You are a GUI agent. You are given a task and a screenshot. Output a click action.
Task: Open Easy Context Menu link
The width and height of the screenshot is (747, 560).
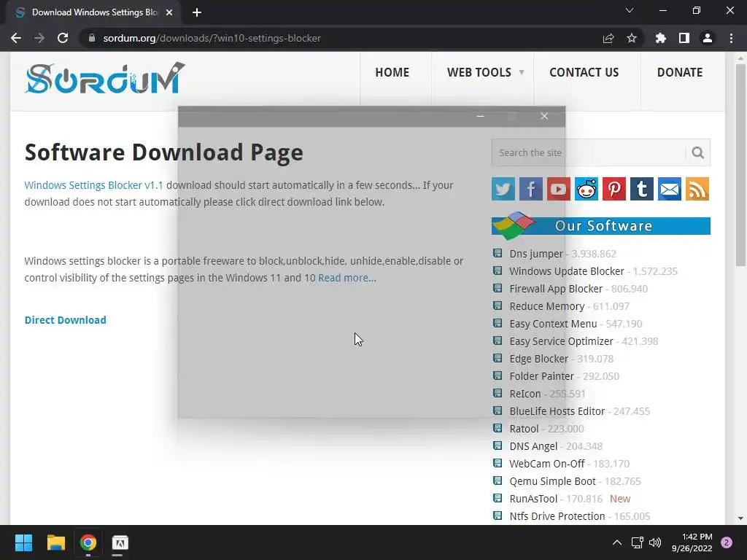coord(553,324)
